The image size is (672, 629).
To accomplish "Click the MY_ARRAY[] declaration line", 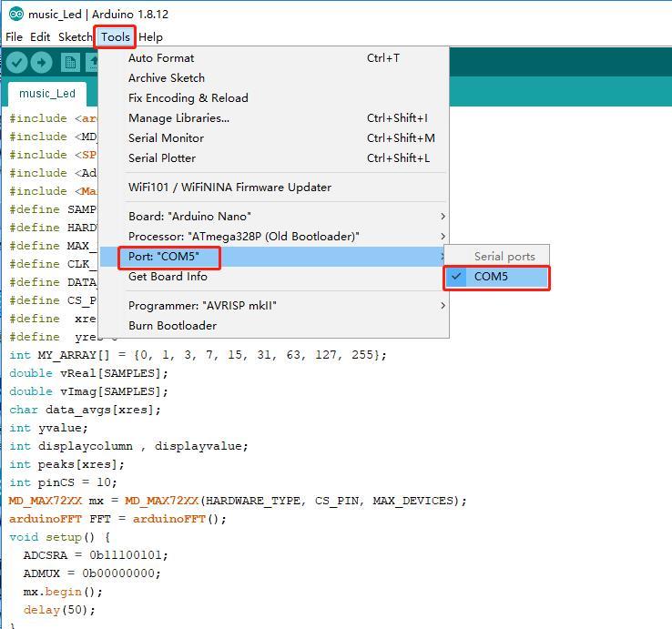I will [x=198, y=355].
